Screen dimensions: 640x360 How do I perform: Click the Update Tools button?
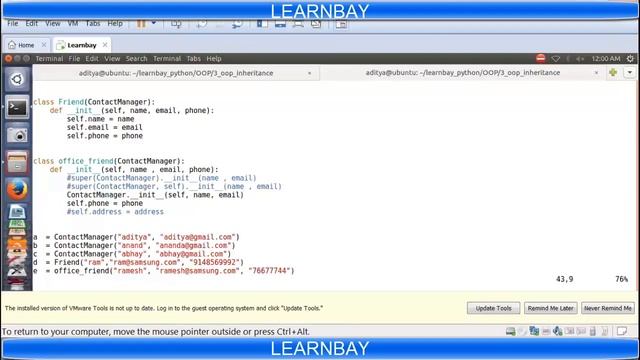pos(493,308)
